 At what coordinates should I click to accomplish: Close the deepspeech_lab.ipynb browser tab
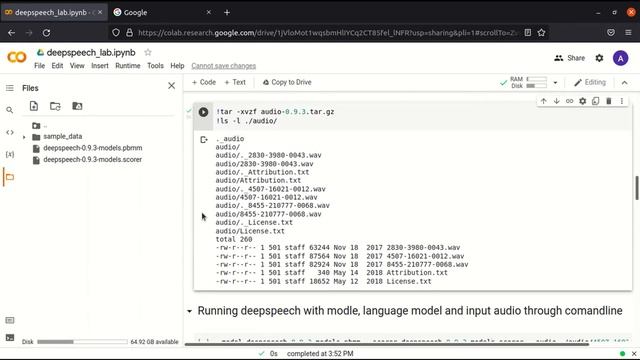[x=100, y=12]
